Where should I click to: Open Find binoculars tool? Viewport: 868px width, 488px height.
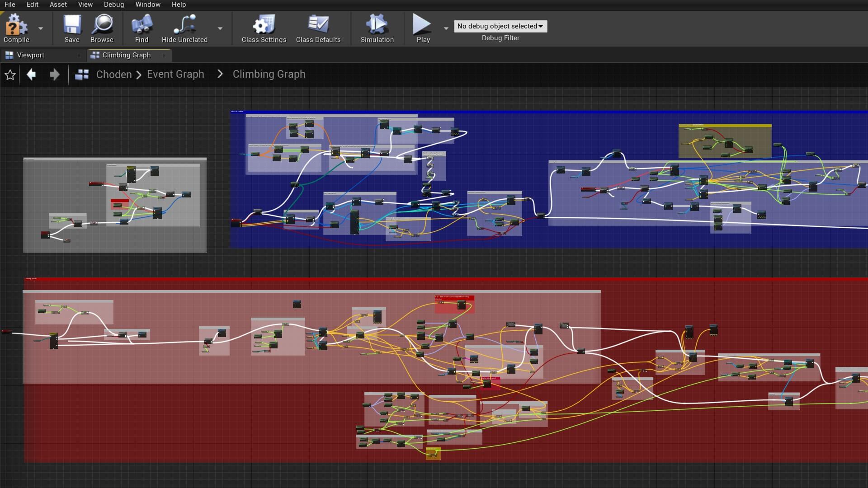(142, 28)
